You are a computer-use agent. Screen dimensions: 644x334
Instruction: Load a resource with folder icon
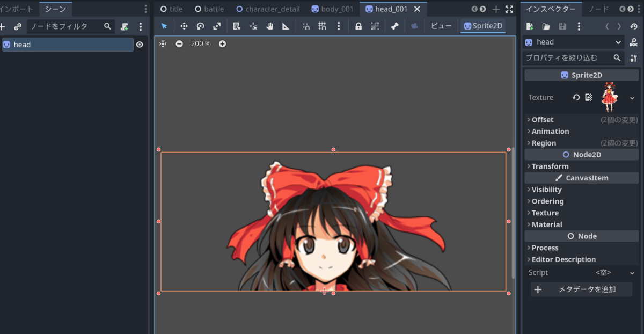546,26
